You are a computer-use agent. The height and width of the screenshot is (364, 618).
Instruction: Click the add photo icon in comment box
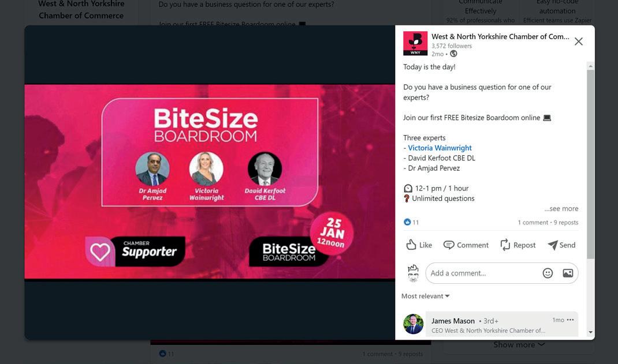pos(568,273)
